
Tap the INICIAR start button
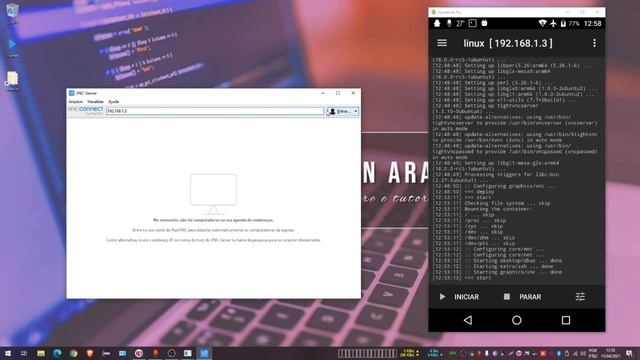tap(459, 297)
